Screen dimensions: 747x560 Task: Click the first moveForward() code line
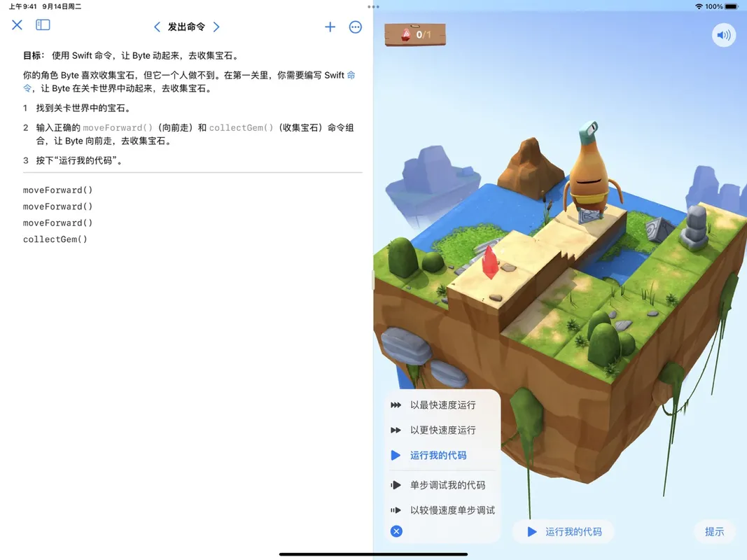[57, 190]
